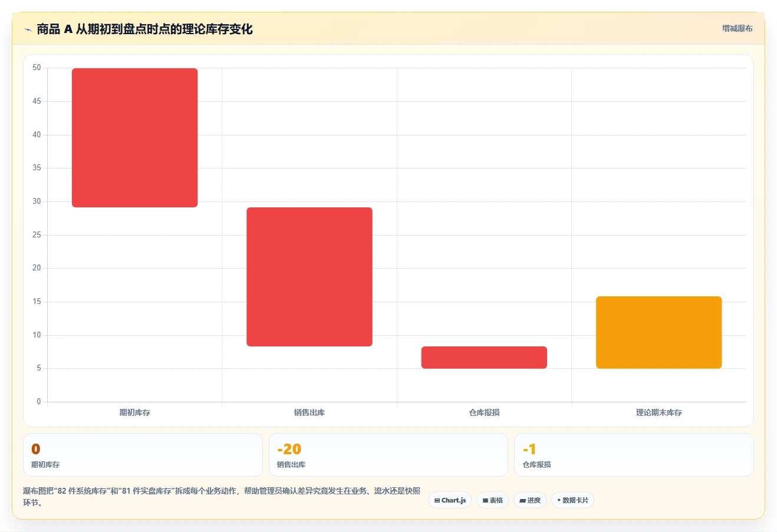Click the y-axis tick value 15

(37, 302)
